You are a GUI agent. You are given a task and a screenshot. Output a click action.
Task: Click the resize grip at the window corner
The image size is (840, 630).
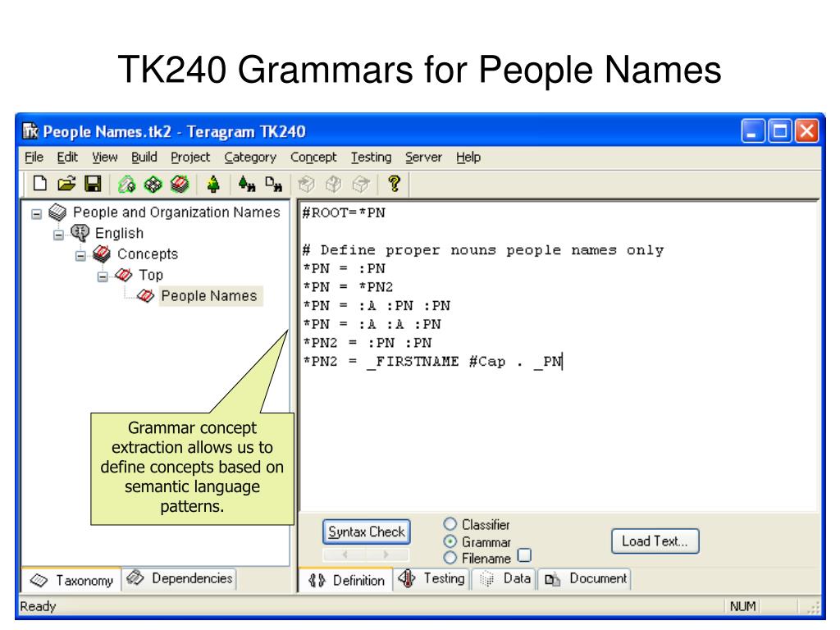point(813,608)
